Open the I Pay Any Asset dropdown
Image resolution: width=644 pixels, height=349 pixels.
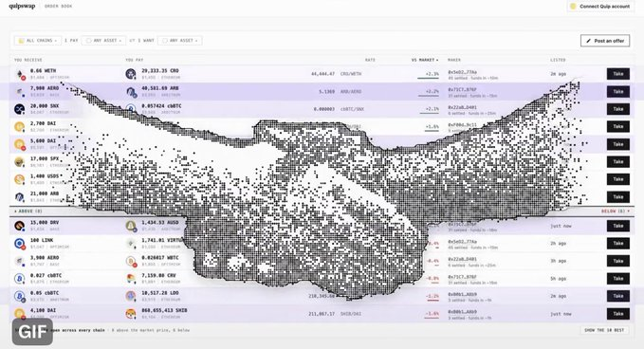[x=103, y=41]
